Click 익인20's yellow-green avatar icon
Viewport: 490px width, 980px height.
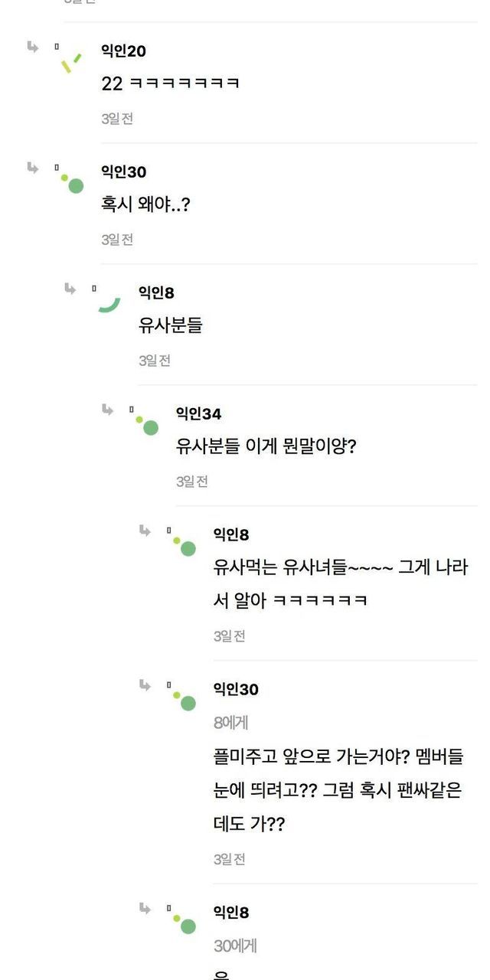click(71, 63)
